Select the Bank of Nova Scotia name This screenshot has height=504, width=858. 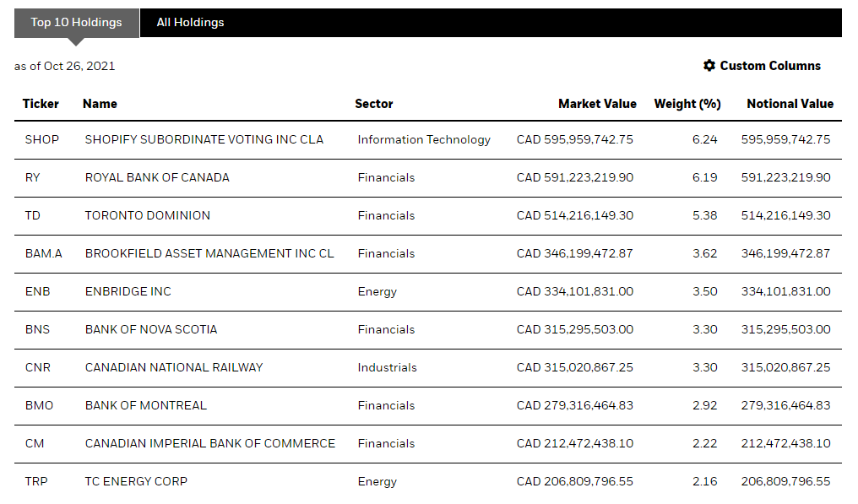click(151, 329)
